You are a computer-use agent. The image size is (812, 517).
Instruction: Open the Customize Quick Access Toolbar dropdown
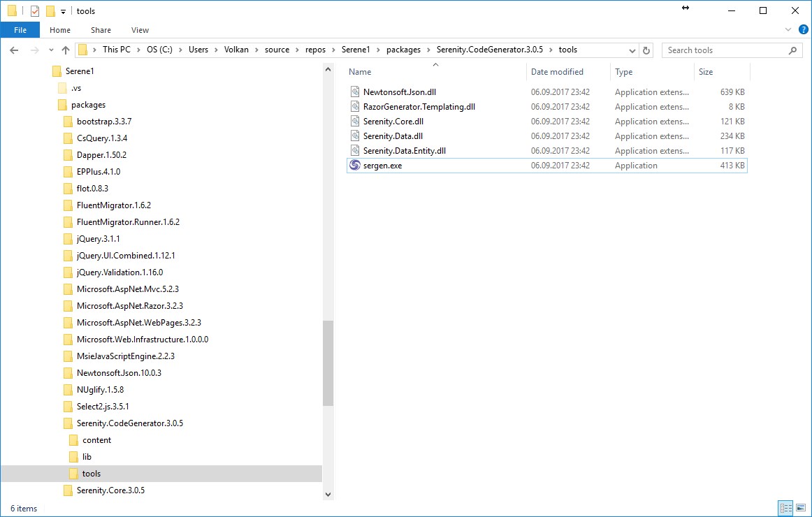[x=63, y=11]
